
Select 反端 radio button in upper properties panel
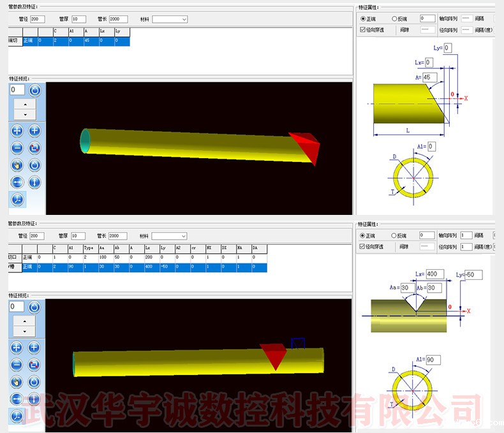coord(394,18)
